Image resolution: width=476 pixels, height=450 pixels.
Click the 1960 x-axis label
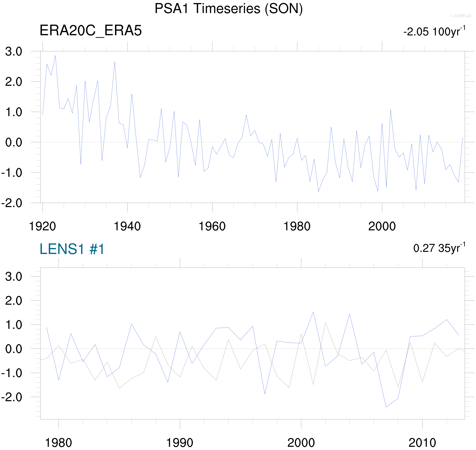click(212, 226)
